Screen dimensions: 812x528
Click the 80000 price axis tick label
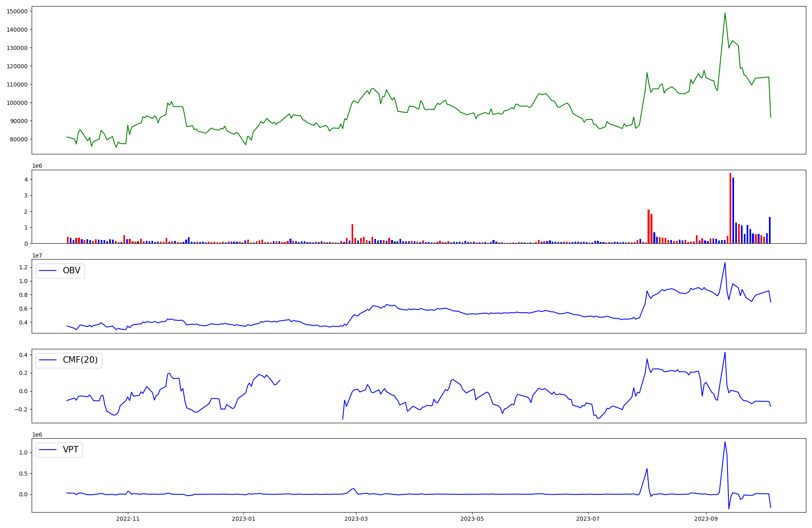point(19,139)
